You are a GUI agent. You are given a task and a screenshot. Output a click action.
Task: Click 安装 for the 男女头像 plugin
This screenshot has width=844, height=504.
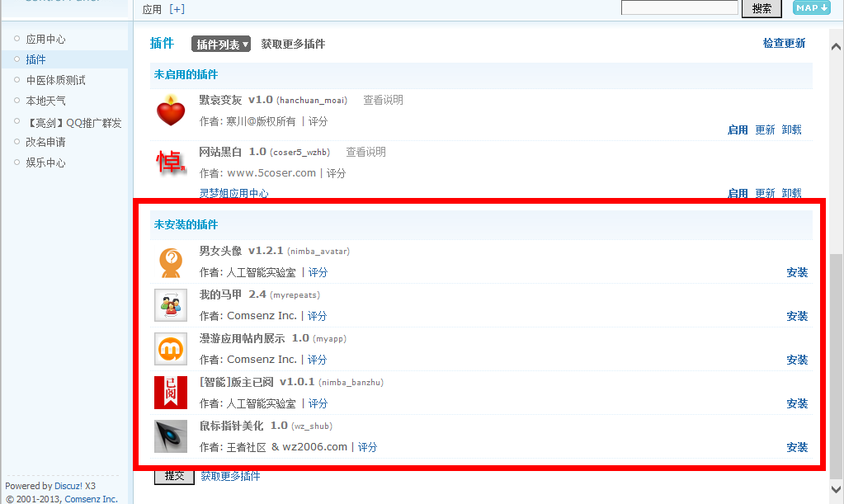797,271
